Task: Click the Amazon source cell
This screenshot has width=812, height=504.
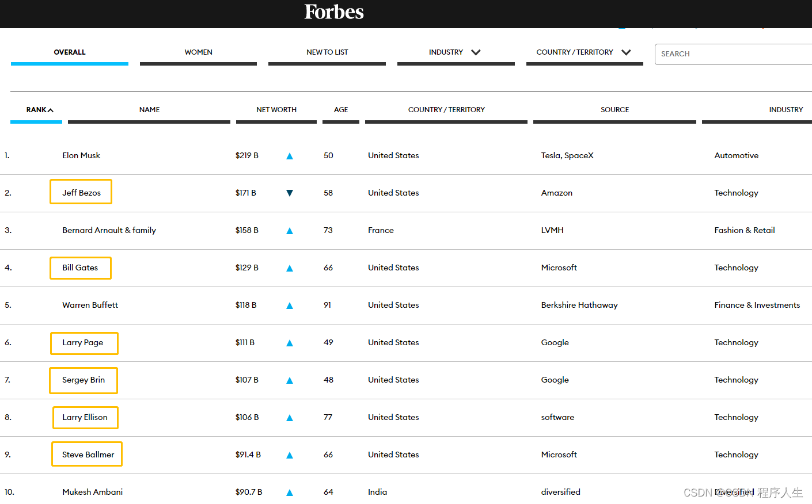Action: pyautogui.click(x=556, y=193)
